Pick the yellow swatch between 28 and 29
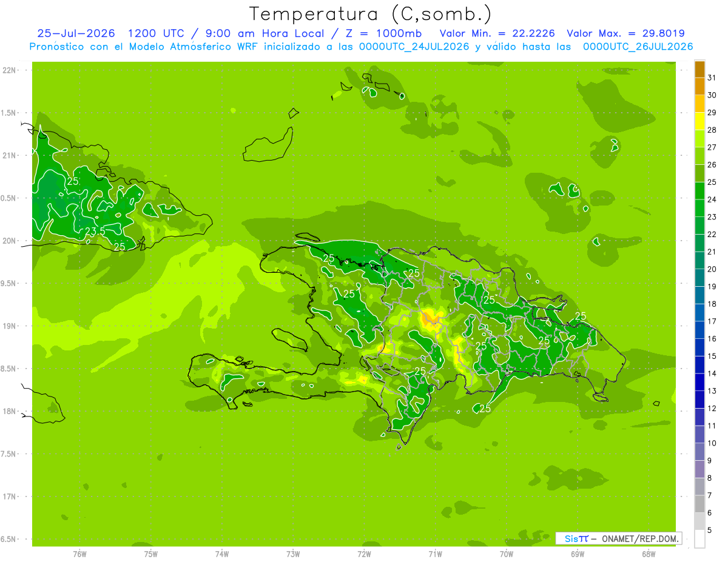 click(x=700, y=121)
